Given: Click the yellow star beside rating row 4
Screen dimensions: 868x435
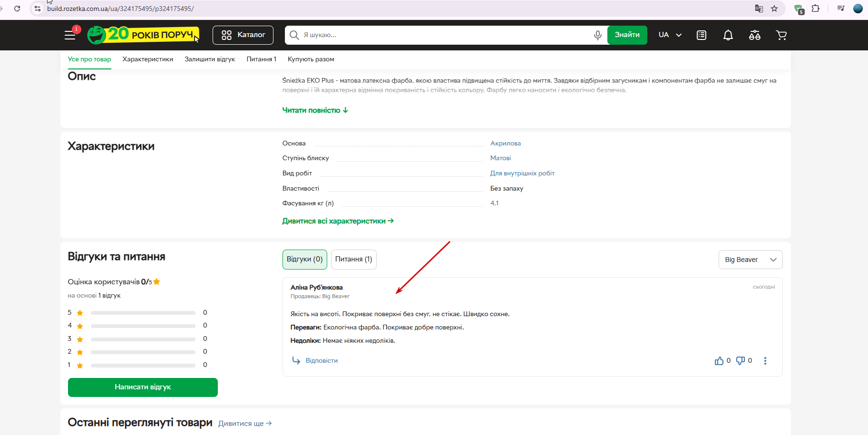Looking at the screenshot, I should coord(80,326).
